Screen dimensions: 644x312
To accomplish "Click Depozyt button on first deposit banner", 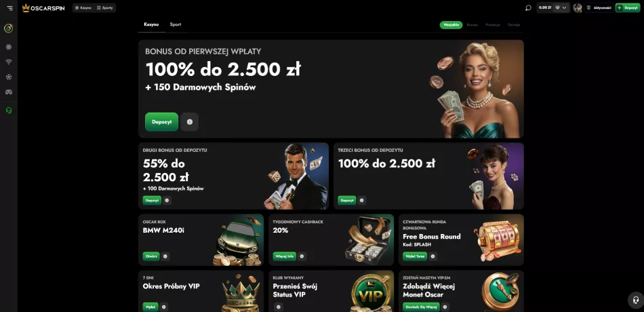I will coord(161,121).
